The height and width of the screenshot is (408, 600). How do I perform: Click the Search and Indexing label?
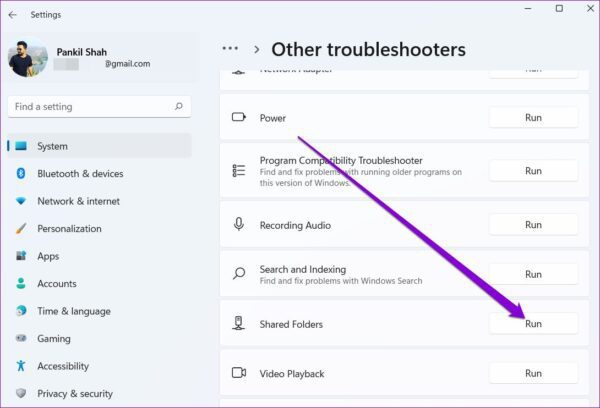(x=303, y=269)
